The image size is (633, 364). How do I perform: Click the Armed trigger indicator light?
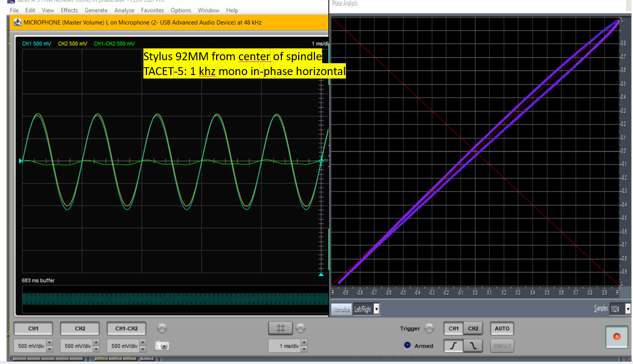pyautogui.click(x=407, y=346)
